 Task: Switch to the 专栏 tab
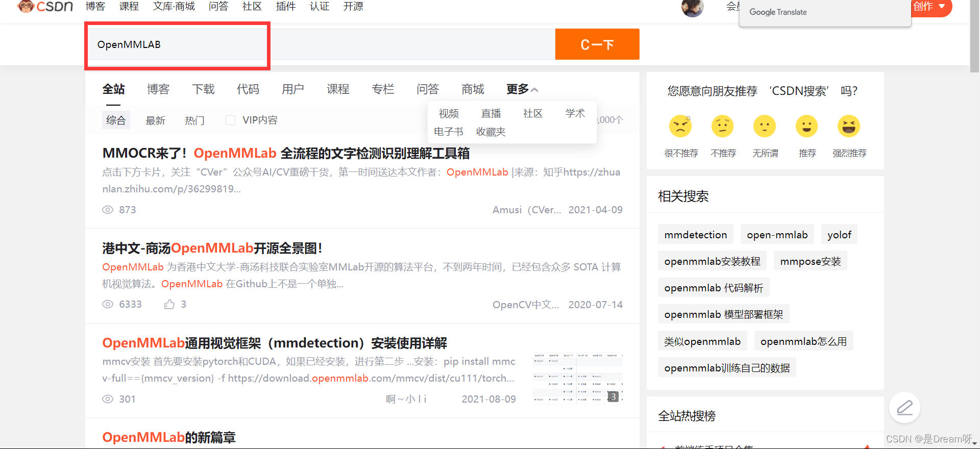pyautogui.click(x=383, y=89)
